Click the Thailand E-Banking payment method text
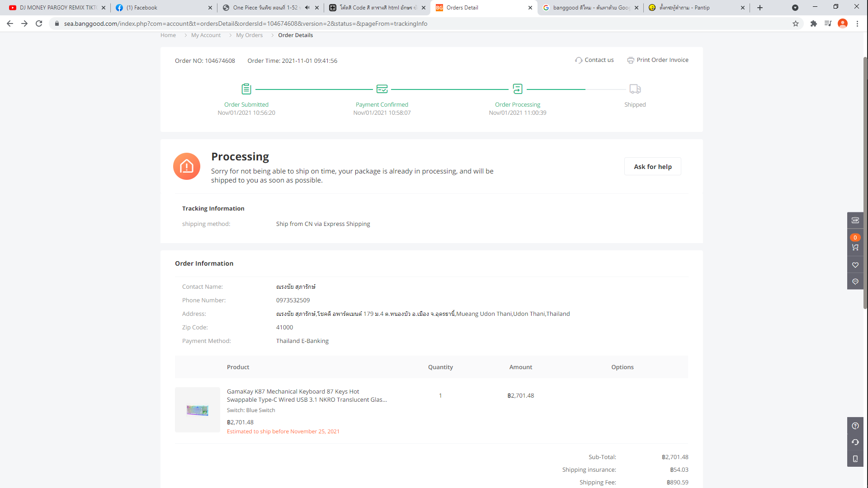This screenshot has width=868, height=488. tap(302, 341)
